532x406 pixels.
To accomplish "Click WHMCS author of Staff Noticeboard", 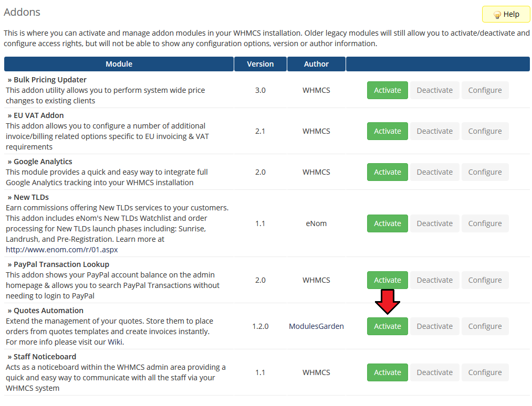I will click(316, 372).
